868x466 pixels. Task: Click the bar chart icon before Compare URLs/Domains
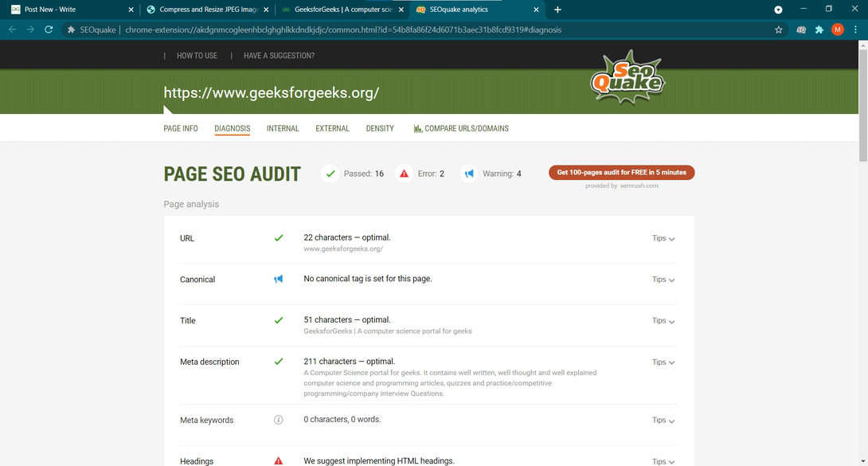417,128
